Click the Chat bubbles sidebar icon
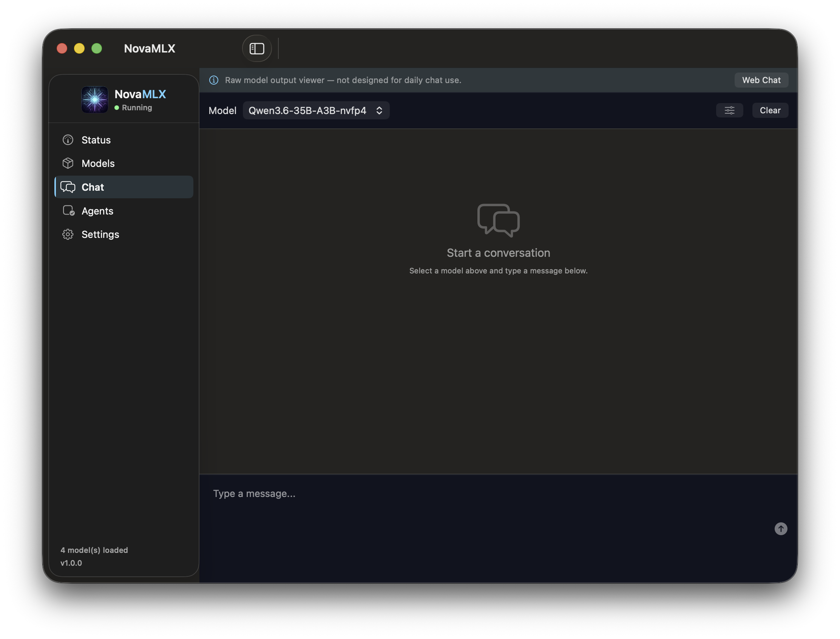 [68, 187]
